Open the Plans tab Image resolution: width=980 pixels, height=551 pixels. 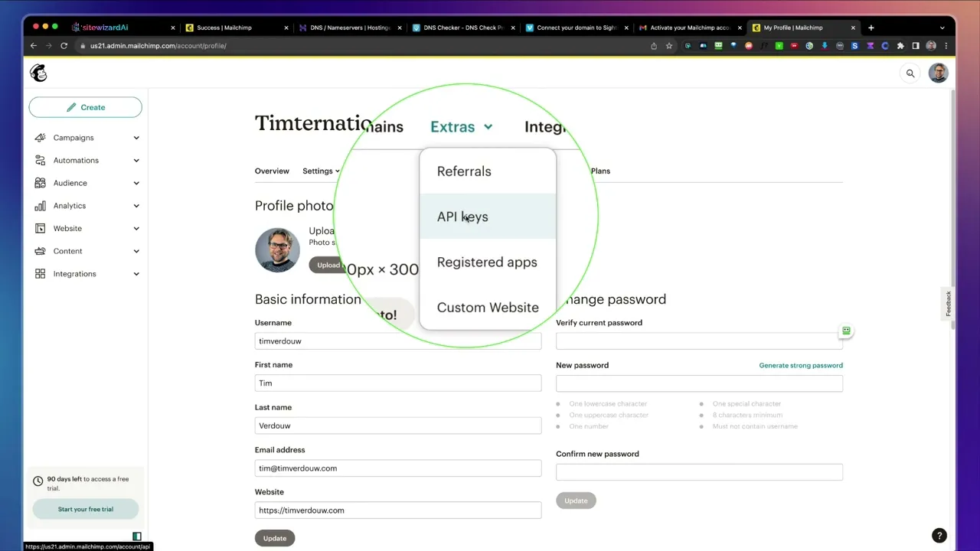tap(600, 171)
